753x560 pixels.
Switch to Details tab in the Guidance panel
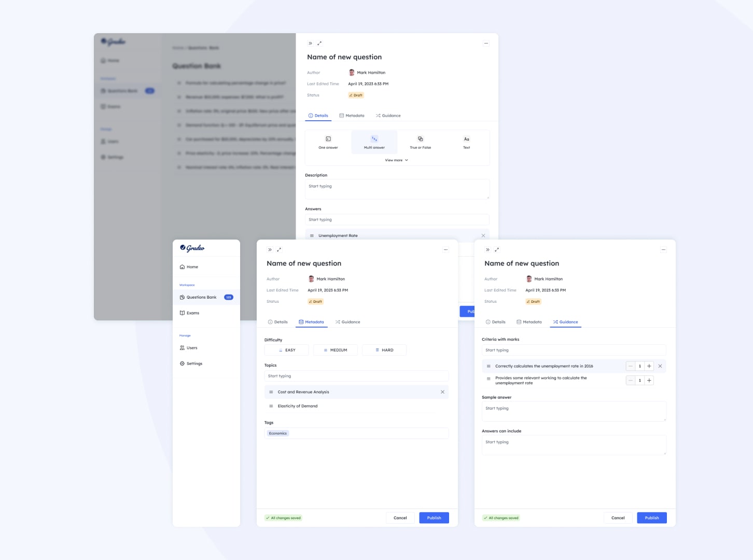click(x=496, y=322)
